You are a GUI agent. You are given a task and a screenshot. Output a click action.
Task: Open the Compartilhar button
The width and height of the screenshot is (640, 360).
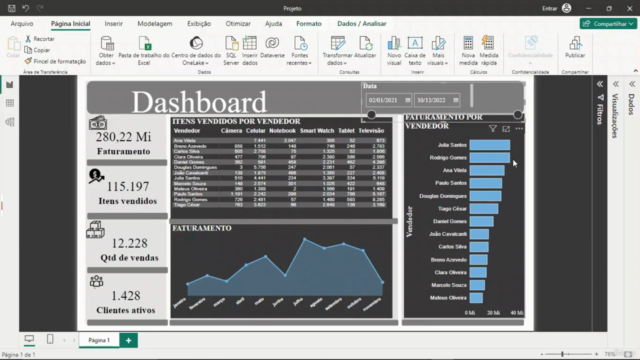(608, 24)
